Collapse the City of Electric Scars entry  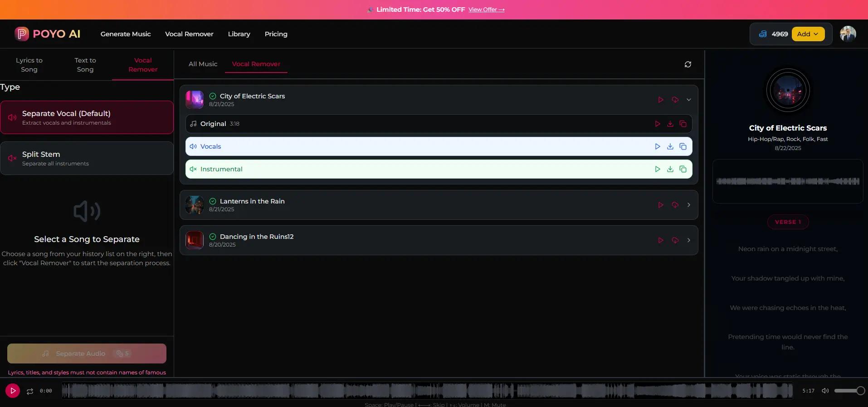point(689,100)
